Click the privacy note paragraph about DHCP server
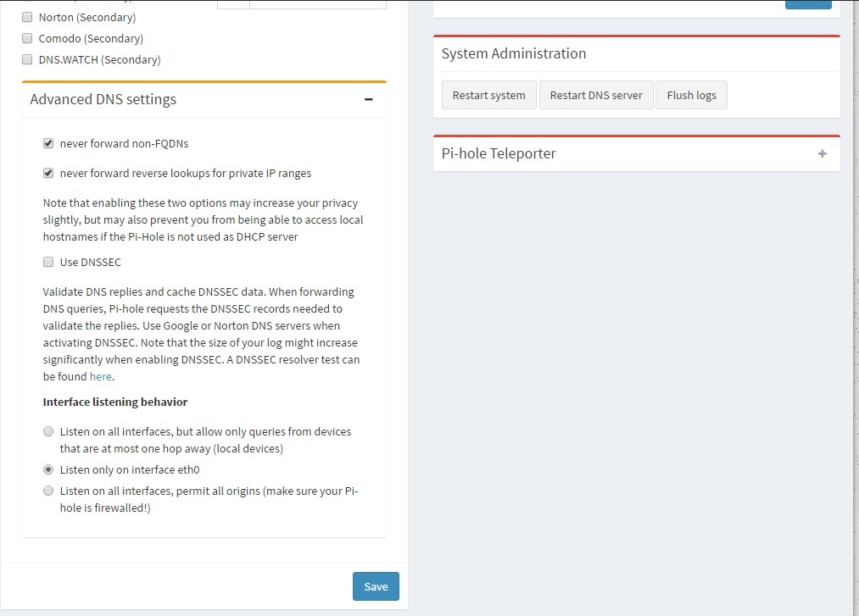859x616 pixels. point(204,219)
